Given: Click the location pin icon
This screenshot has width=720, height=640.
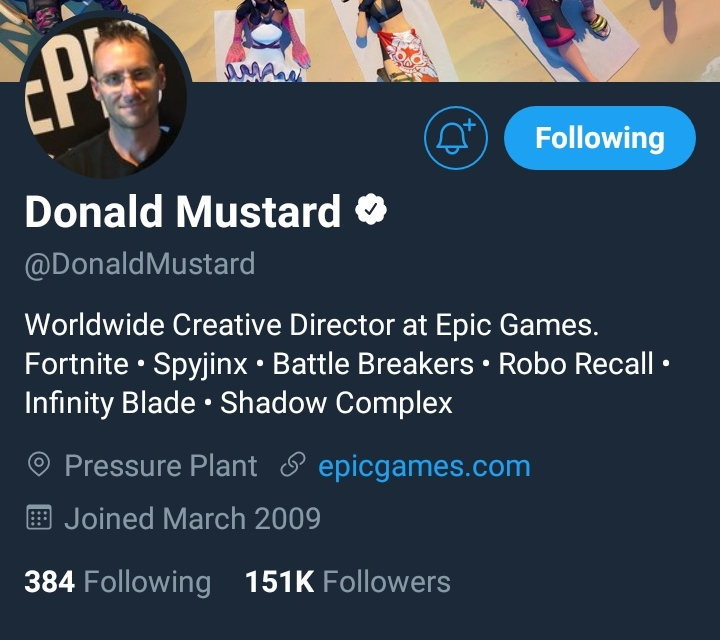Looking at the screenshot, I should pyautogui.click(x=40, y=466).
